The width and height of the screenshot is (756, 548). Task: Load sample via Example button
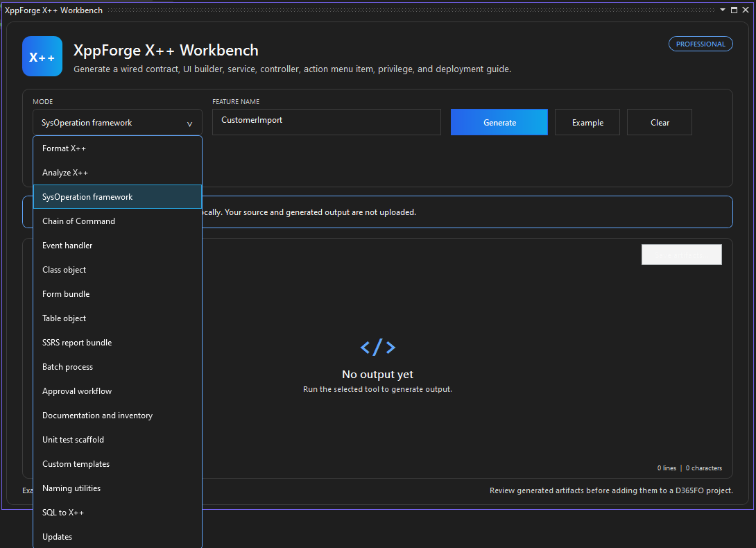coord(587,123)
